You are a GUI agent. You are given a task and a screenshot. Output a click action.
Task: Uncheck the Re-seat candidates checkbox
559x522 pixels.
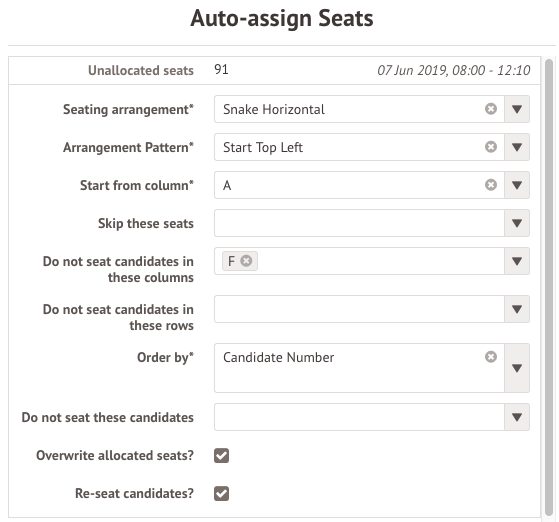[x=221, y=493]
